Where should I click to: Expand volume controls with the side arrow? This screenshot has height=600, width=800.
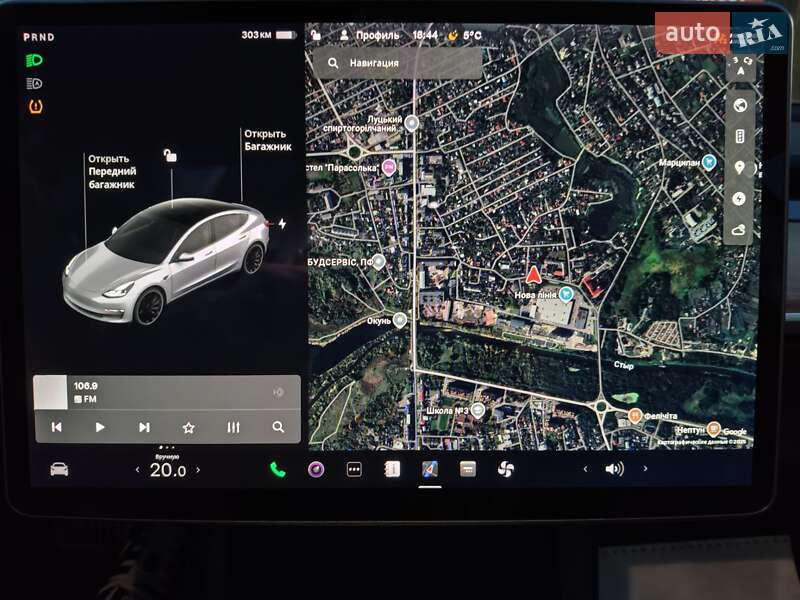(x=645, y=466)
